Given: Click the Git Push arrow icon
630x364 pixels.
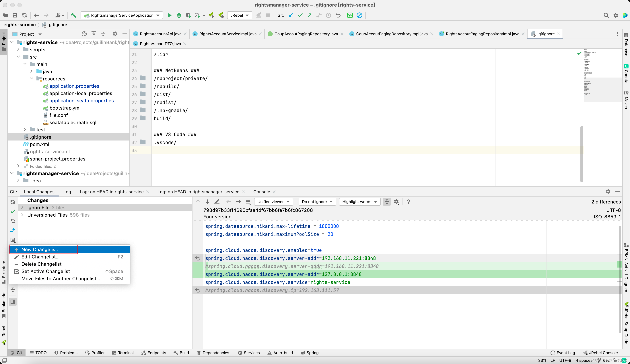Looking at the screenshot, I should click(310, 15).
